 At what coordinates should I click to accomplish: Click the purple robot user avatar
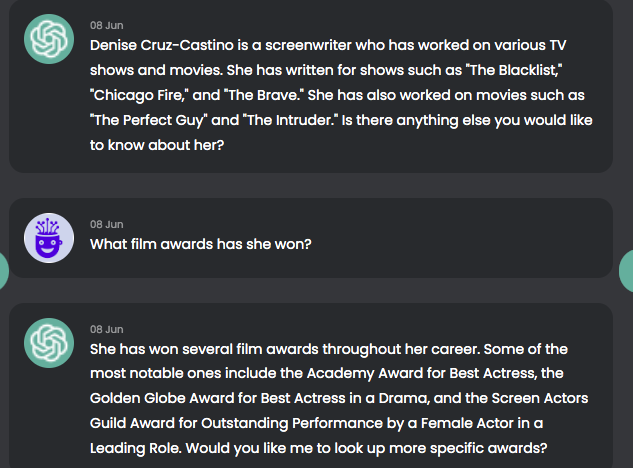49,238
